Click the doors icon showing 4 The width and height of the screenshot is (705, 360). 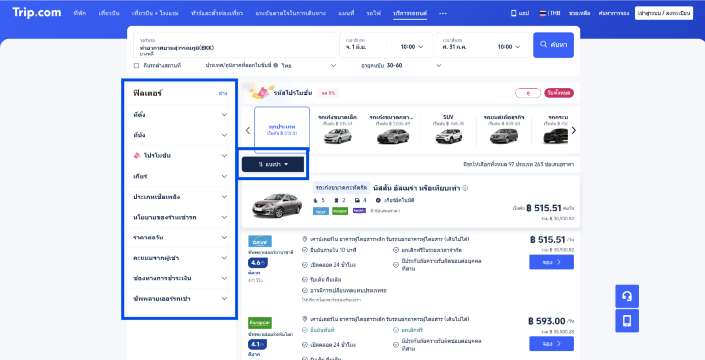coord(357,200)
